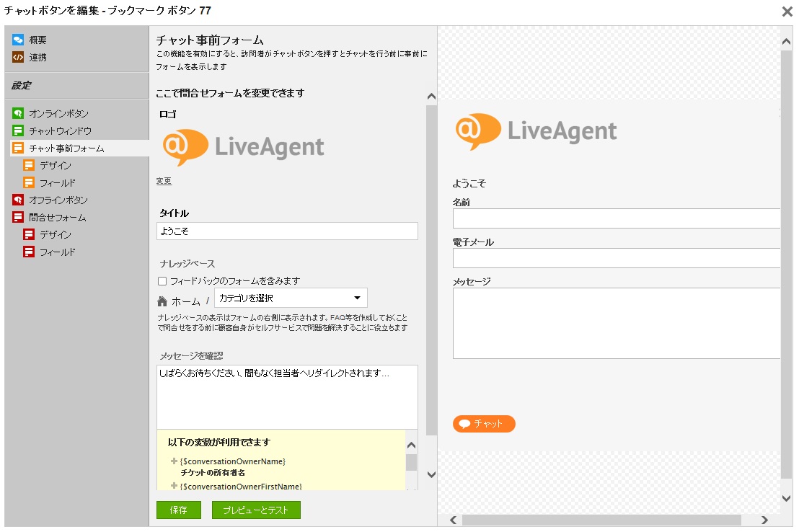The image size is (799, 532).
Task: Click form panel scrollbar up arrow
Action: [431, 97]
